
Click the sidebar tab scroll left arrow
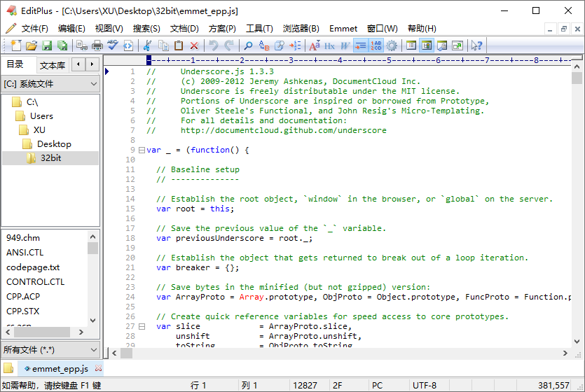click(78, 64)
